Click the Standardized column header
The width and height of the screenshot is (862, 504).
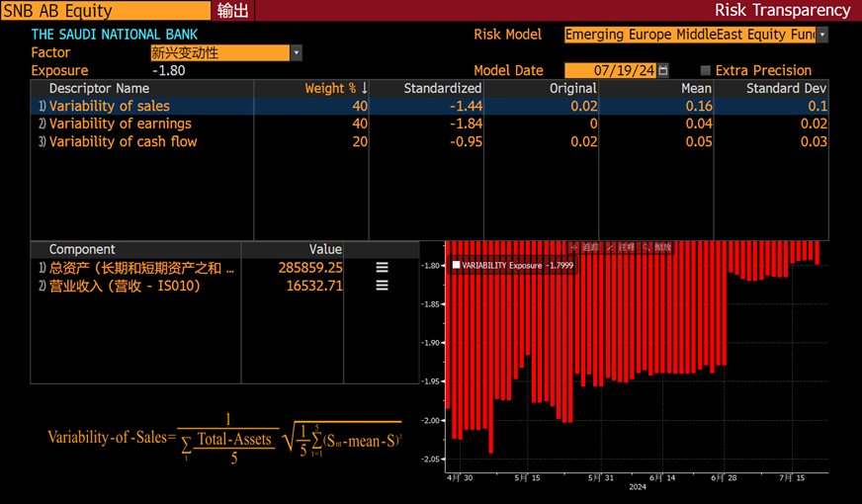point(443,88)
